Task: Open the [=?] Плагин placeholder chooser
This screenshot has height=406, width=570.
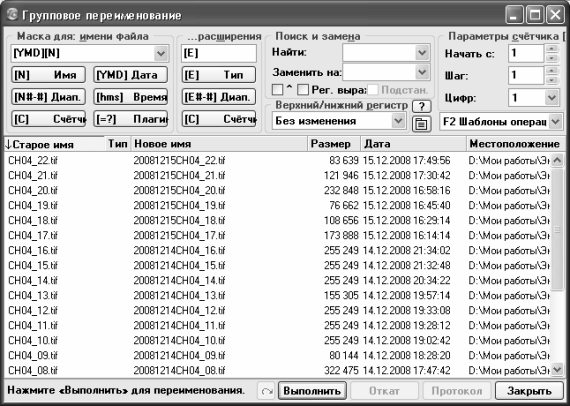Action: pos(131,119)
